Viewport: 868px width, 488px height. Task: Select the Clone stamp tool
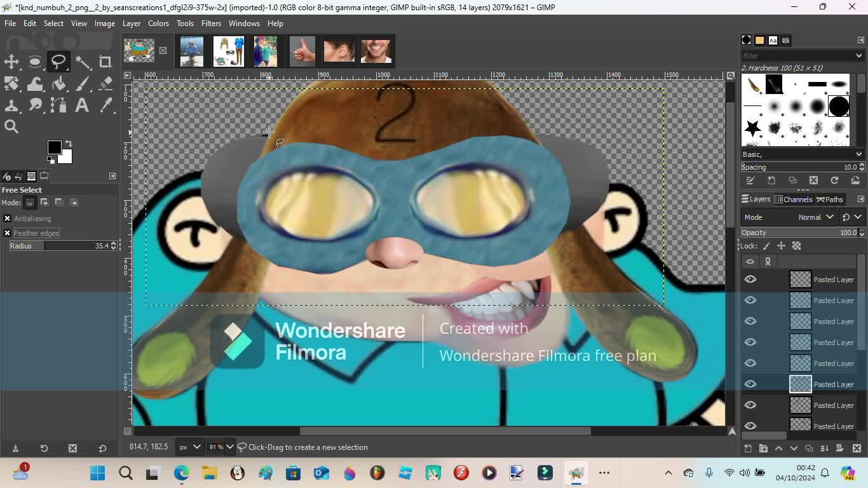[11, 105]
